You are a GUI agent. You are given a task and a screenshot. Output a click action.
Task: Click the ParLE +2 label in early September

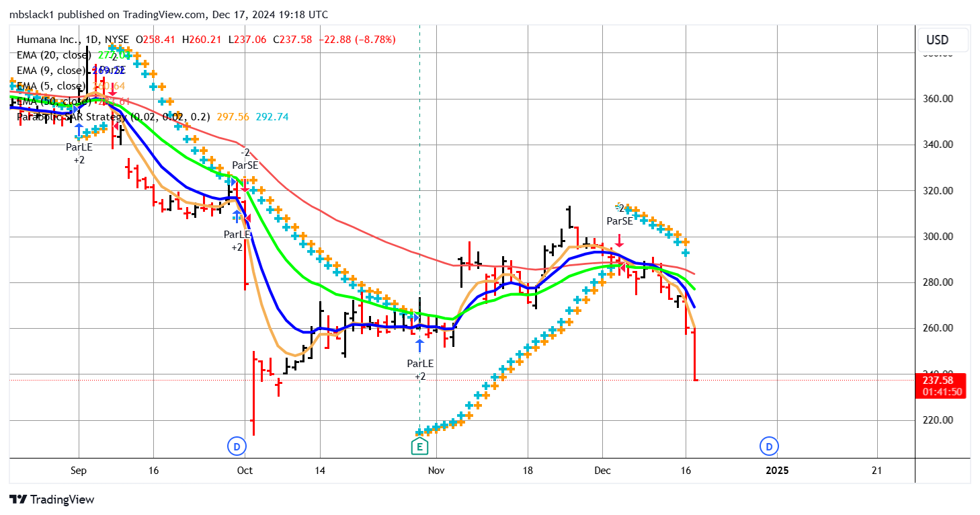click(x=79, y=153)
